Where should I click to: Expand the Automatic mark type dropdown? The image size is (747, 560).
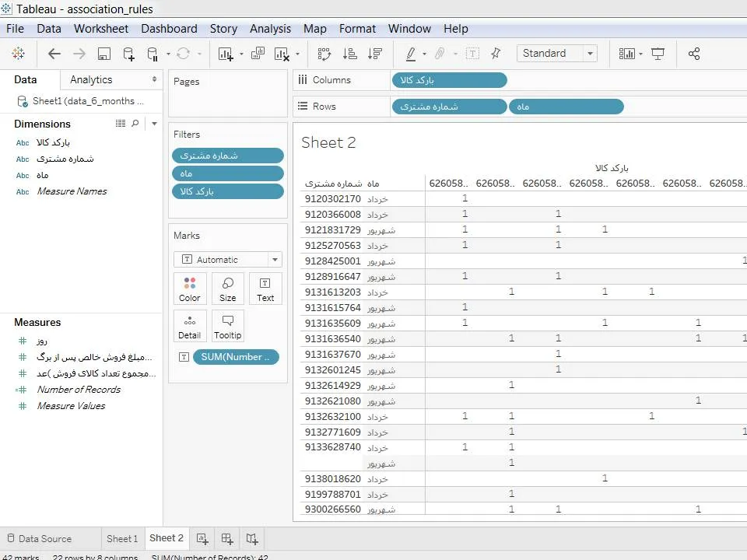275,260
